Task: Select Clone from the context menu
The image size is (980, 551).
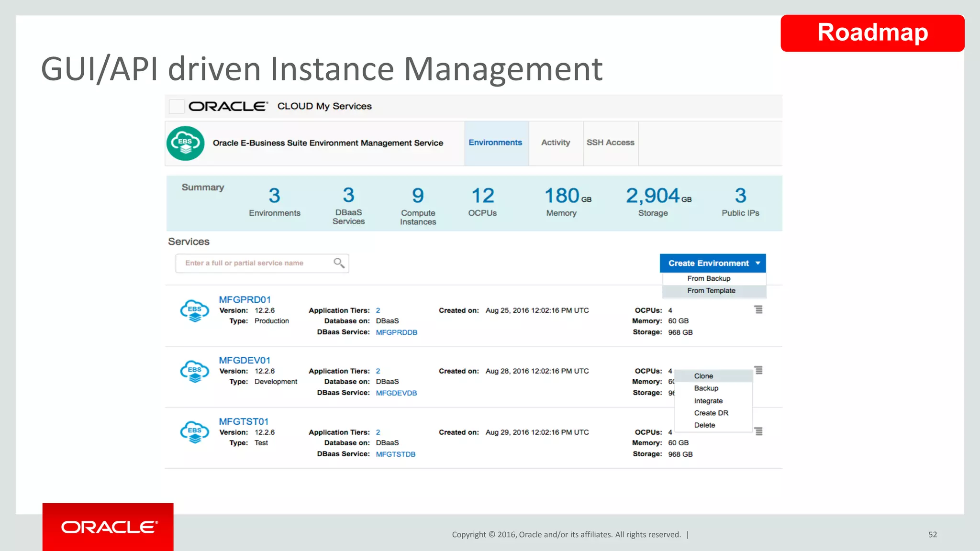Action: [x=713, y=376]
